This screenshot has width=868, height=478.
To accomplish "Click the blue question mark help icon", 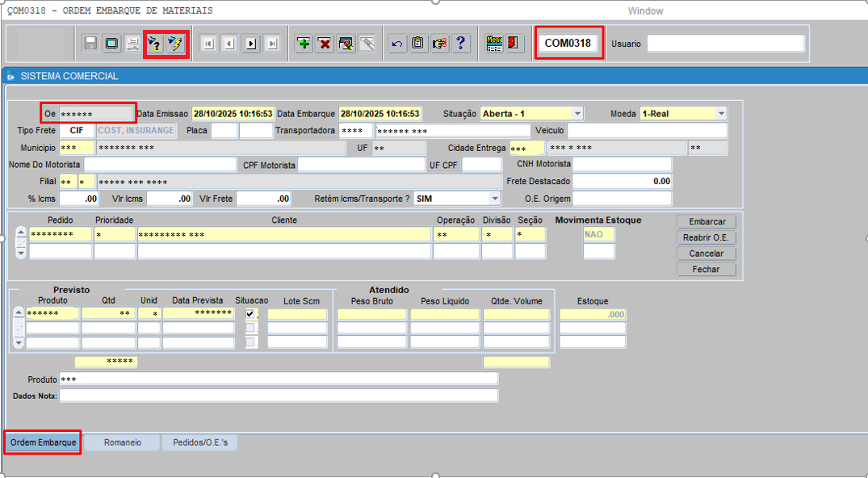I will pos(460,44).
